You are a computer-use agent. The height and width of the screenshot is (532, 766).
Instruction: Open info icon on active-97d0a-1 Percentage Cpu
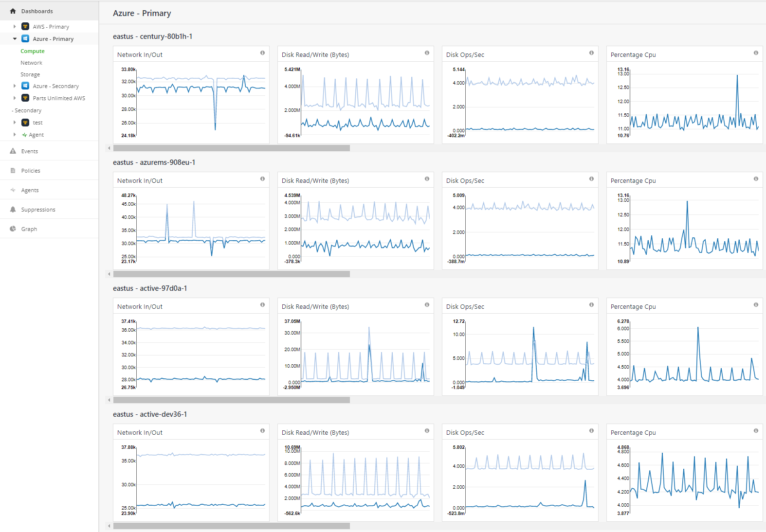[x=756, y=305]
